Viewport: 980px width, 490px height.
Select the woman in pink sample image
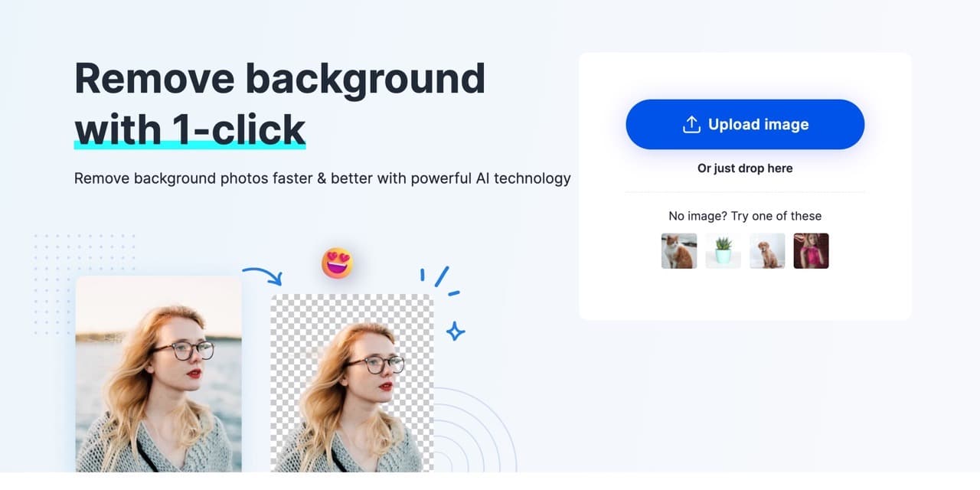click(x=811, y=251)
